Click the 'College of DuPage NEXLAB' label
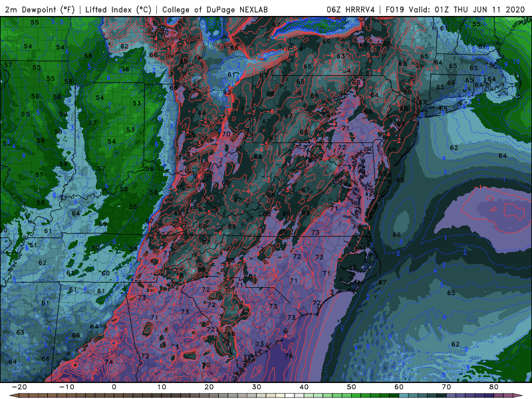Image resolution: width=532 pixels, height=399 pixels. click(x=215, y=10)
